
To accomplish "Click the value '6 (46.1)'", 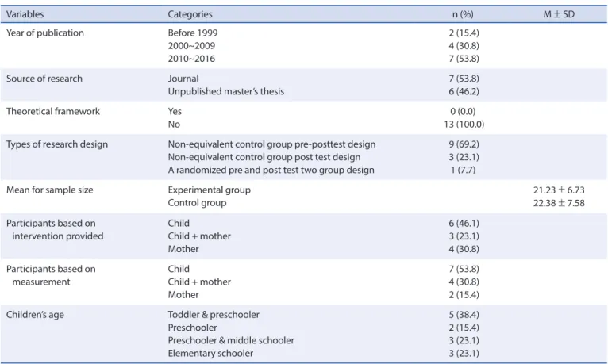I will 464,224.
